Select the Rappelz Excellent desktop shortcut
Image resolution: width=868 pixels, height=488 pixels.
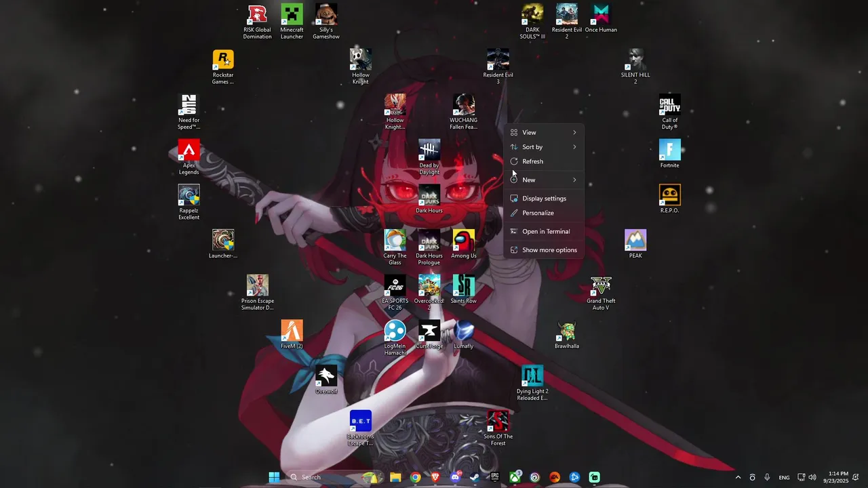pyautogui.click(x=189, y=203)
